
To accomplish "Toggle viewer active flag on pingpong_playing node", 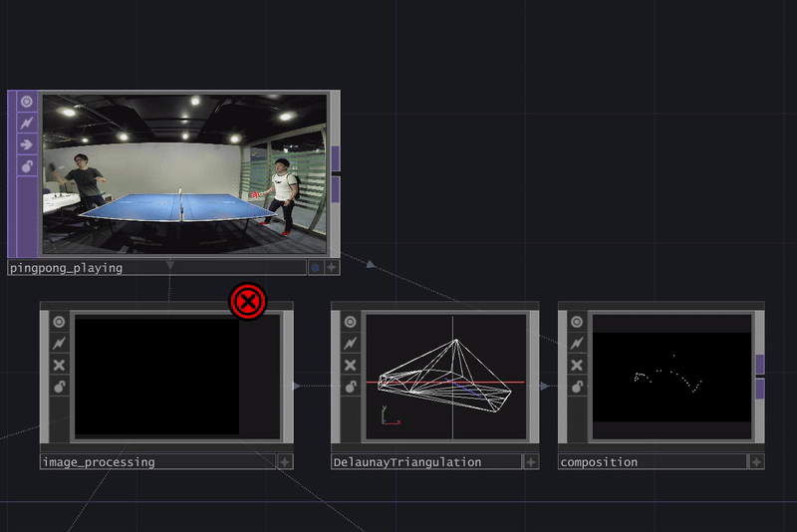I will (x=27, y=101).
